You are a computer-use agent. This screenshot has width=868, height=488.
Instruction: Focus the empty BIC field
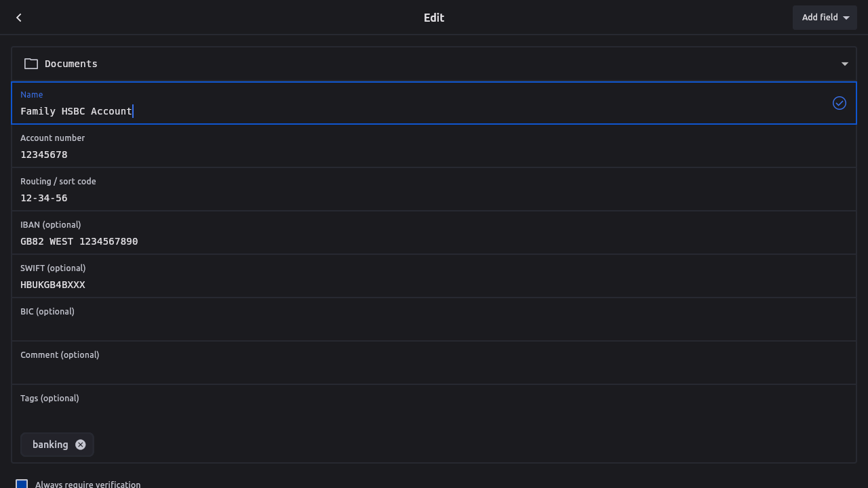click(x=434, y=328)
